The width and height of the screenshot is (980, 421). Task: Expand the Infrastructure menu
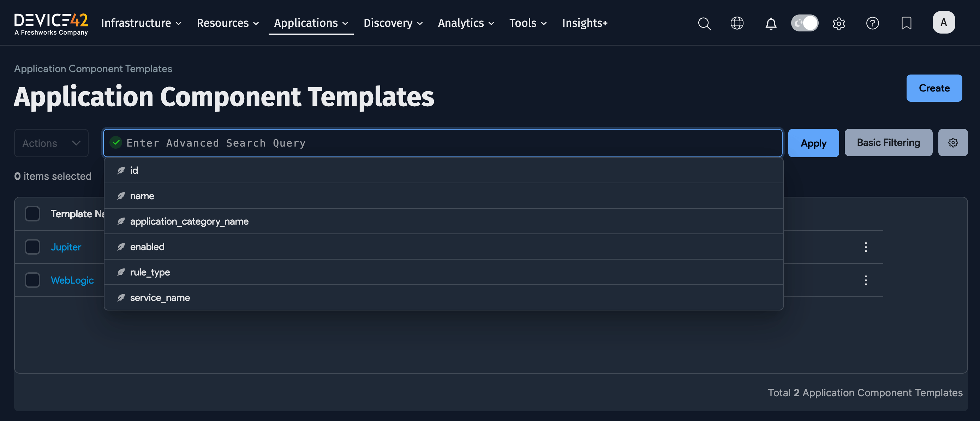point(141,23)
